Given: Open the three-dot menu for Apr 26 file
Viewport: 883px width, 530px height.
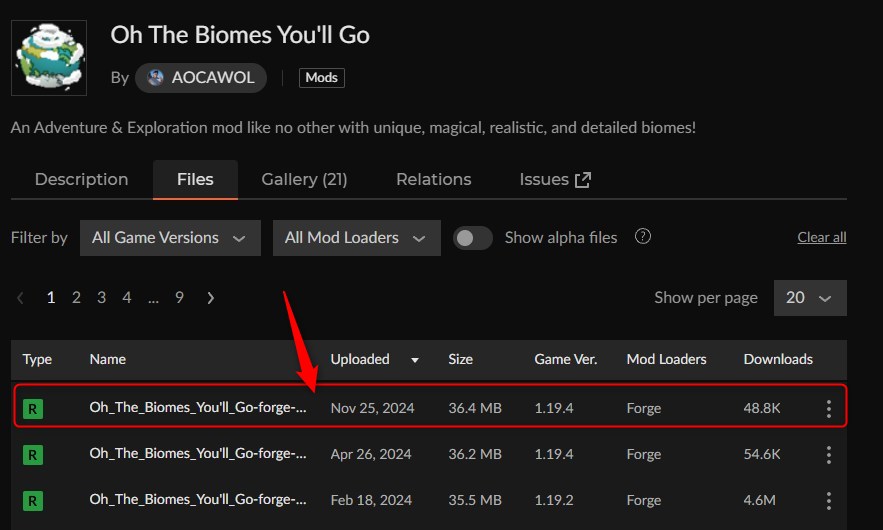Looking at the screenshot, I should click(828, 454).
